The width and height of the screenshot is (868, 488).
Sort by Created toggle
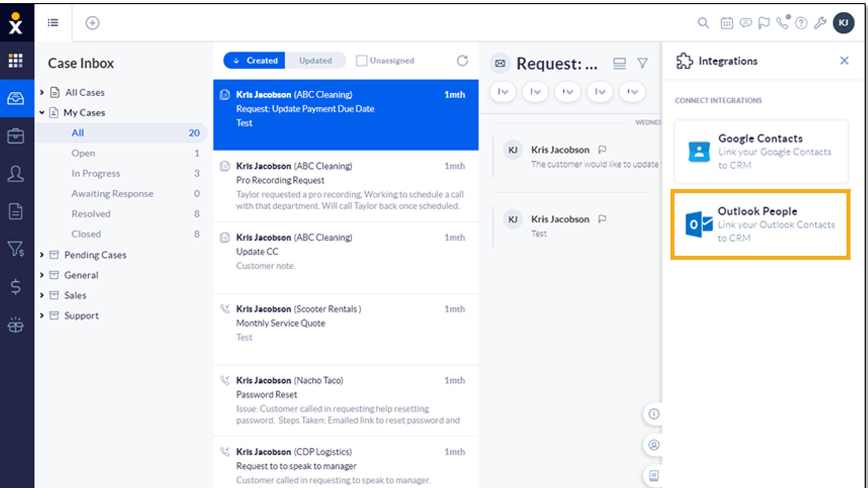click(254, 61)
